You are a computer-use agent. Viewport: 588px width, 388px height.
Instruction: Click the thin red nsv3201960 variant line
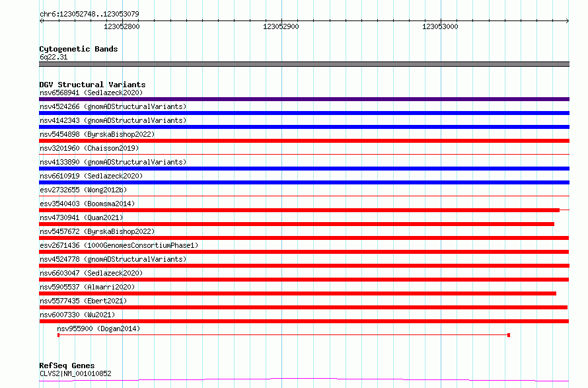[304, 154]
